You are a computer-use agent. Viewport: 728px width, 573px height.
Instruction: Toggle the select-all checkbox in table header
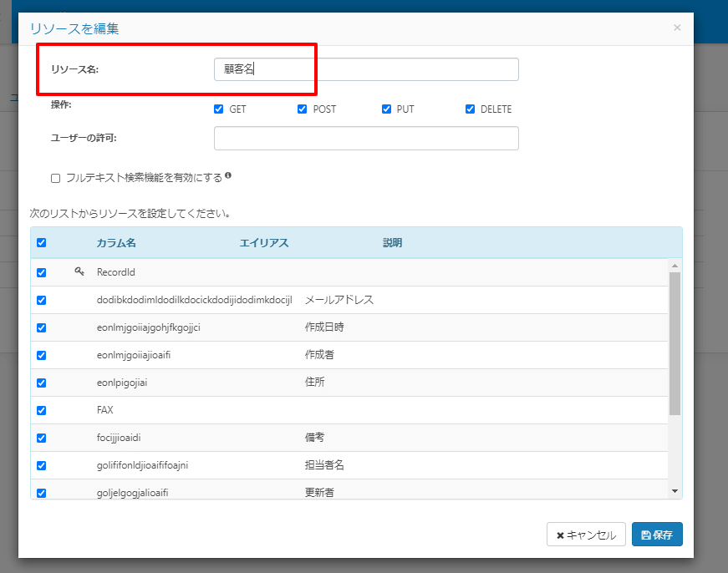42,243
